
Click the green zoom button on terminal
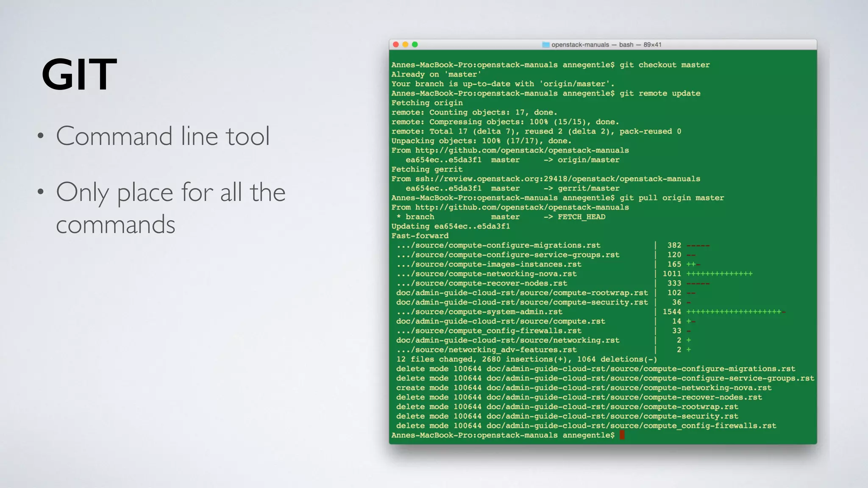click(x=415, y=44)
